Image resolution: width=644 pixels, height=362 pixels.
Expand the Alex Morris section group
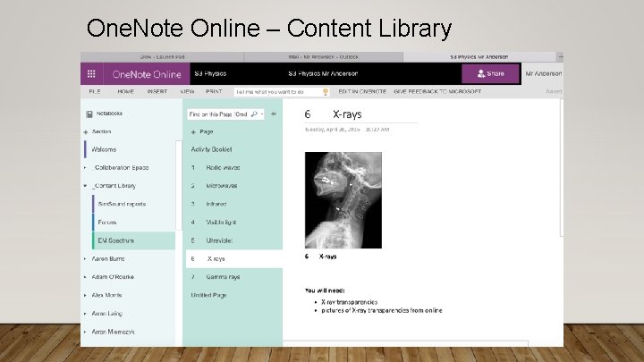85,296
